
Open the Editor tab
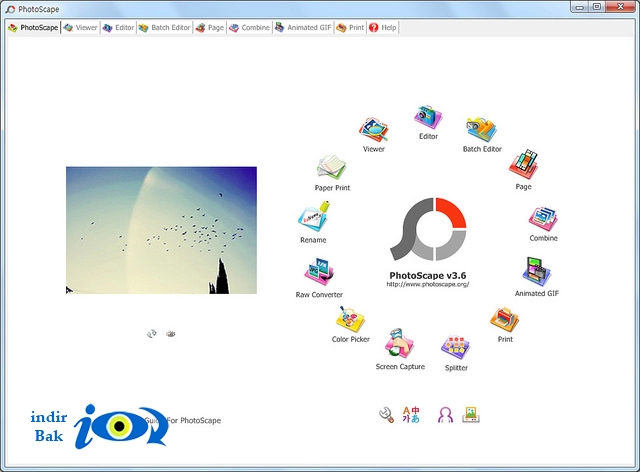point(118,27)
